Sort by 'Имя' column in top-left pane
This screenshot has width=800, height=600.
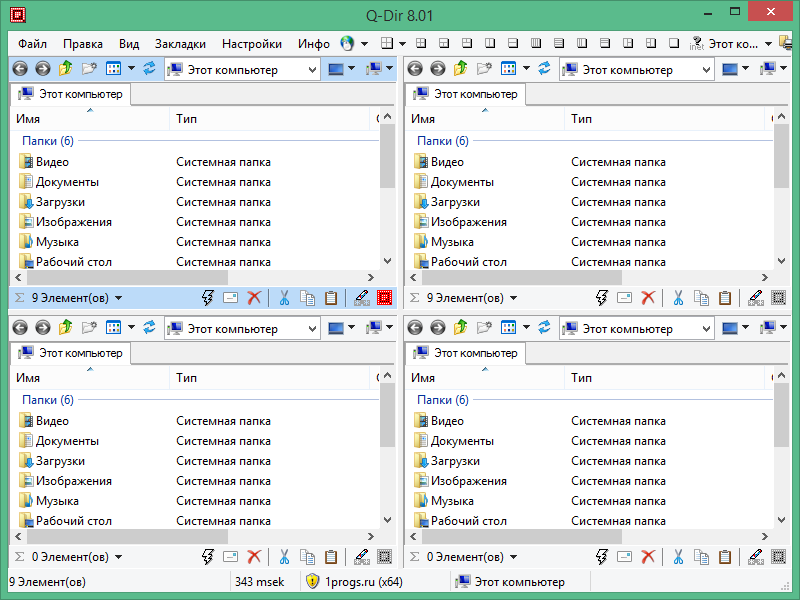coord(29,119)
